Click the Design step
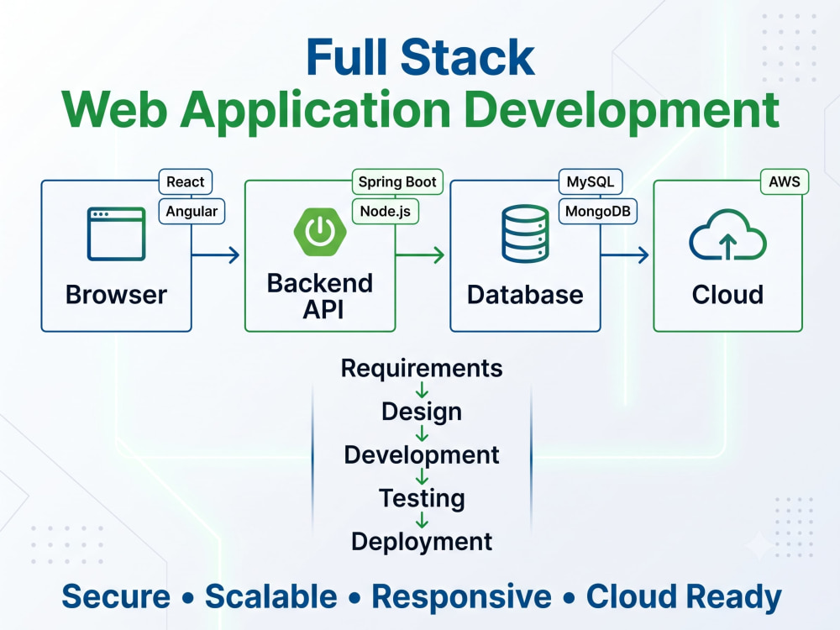840x630 pixels. 422,412
